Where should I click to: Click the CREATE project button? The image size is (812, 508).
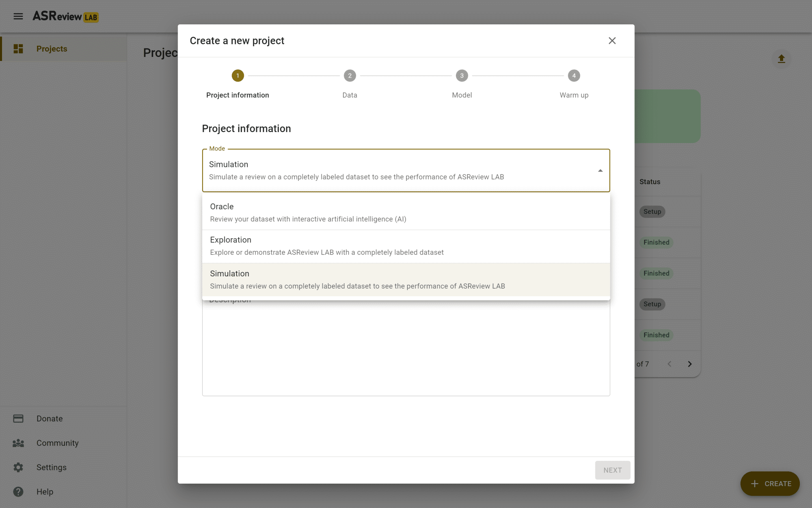click(x=770, y=484)
